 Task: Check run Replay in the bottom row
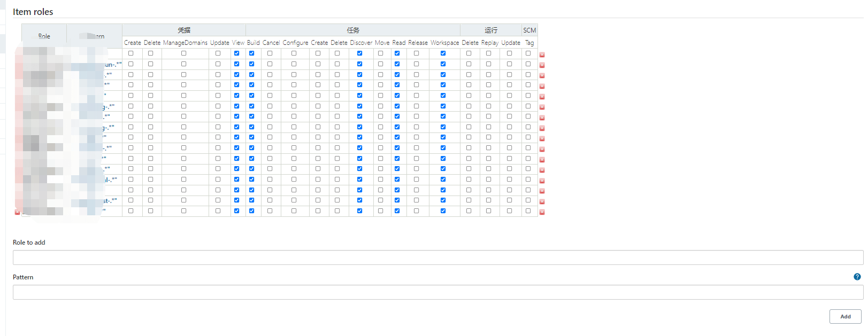pyautogui.click(x=488, y=211)
